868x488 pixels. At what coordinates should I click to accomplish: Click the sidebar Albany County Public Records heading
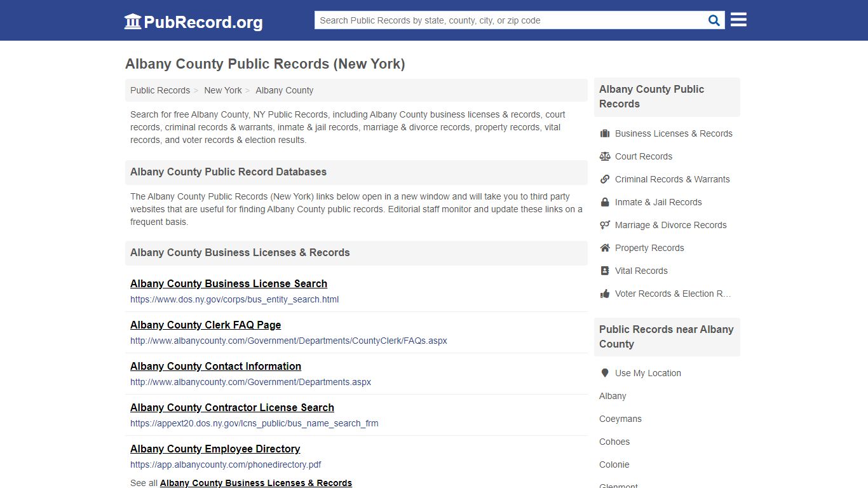[x=652, y=97]
